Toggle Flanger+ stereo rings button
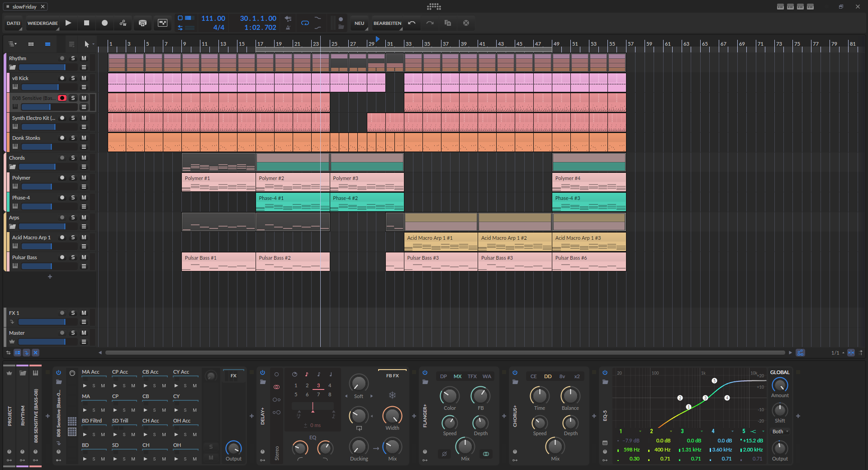The height and width of the screenshot is (470, 868). pyautogui.click(x=486, y=454)
